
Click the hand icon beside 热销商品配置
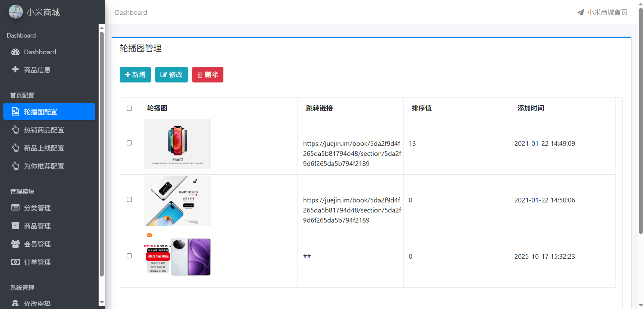click(15, 130)
